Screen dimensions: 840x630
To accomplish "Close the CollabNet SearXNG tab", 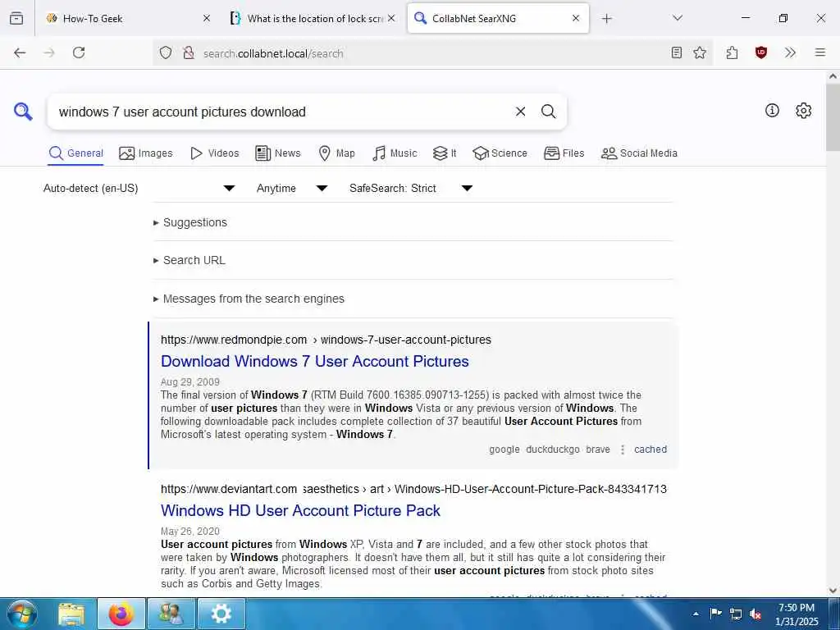I will pyautogui.click(x=576, y=18).
